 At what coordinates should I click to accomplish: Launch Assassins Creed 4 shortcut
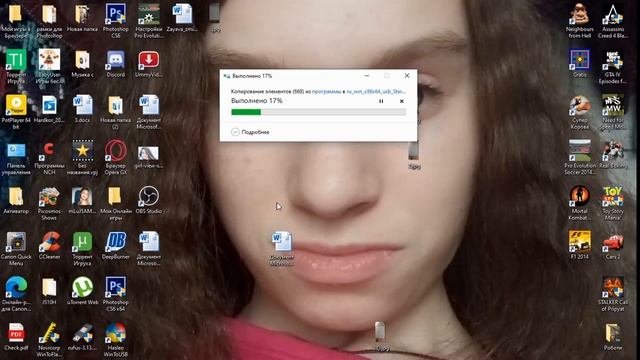(x=613, y=21)
